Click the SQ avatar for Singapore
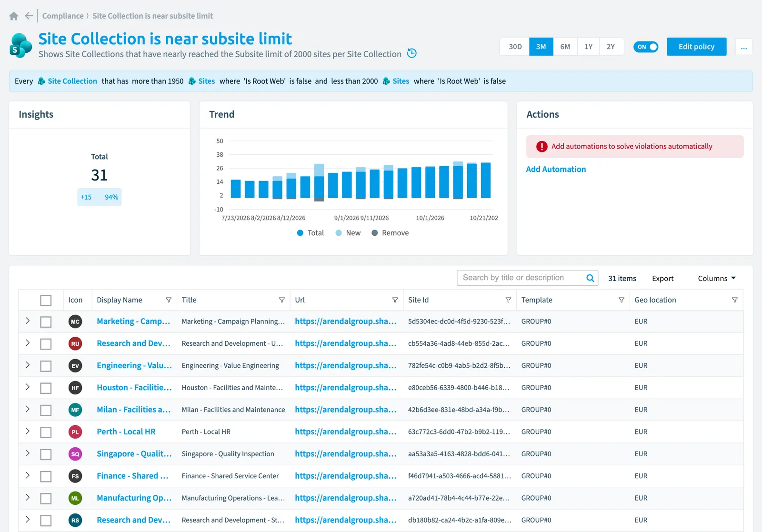The width and height of the screenshot is (762, 532). 75,454
